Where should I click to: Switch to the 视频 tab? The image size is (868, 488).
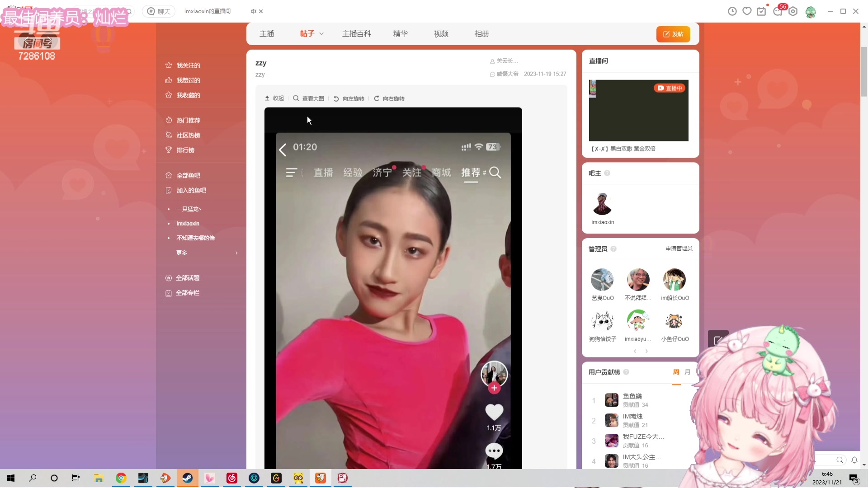[x=441, y=33]
